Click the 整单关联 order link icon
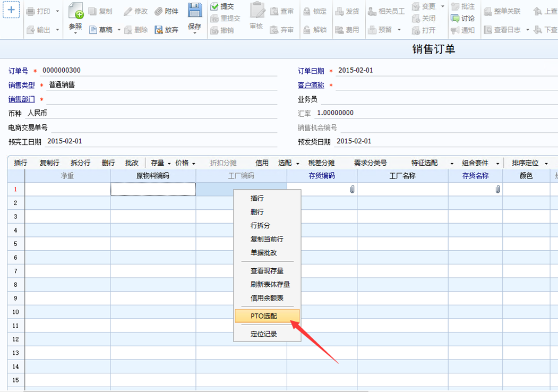The width and height of the screenshot is (558, 392). tap(488, 11)
